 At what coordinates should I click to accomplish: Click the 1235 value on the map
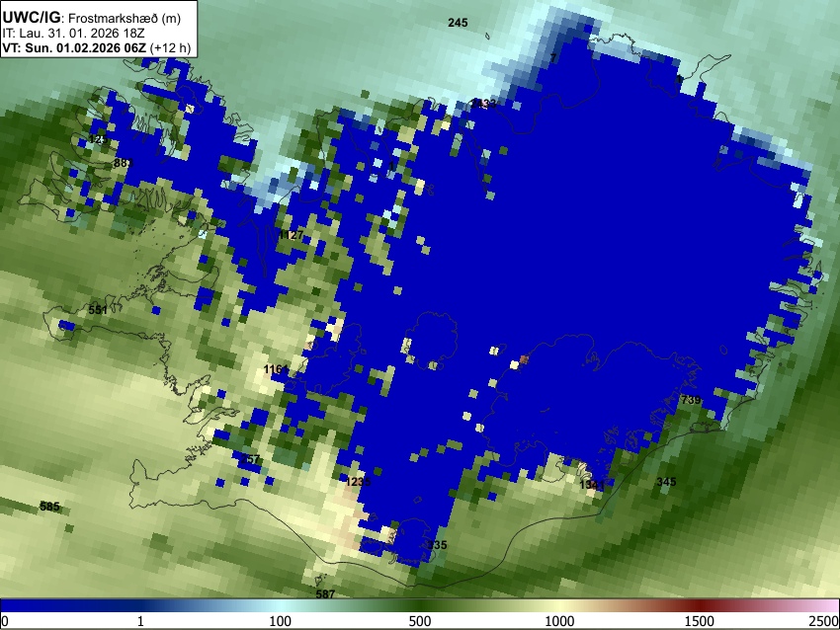click(358, 482)
